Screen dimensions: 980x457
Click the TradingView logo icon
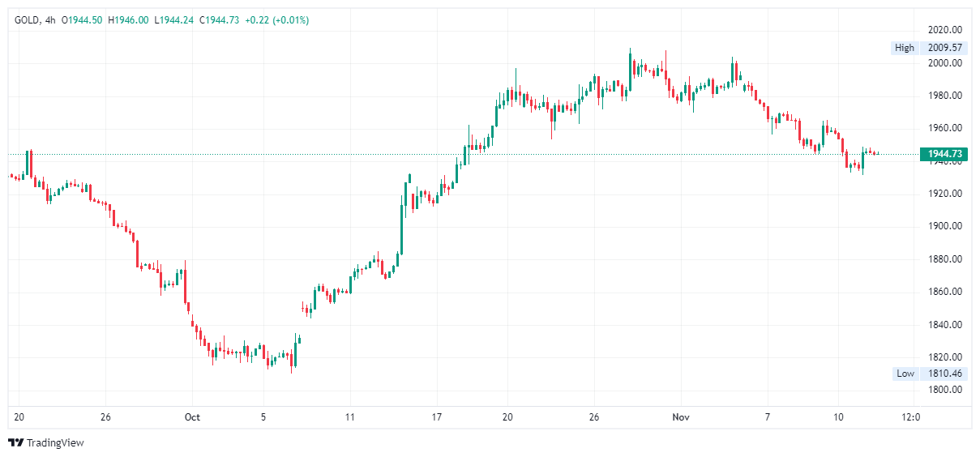[x=15, y=442]
